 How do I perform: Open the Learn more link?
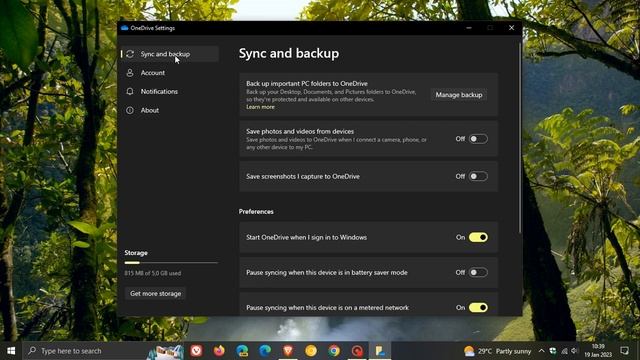tap(260, 107)
